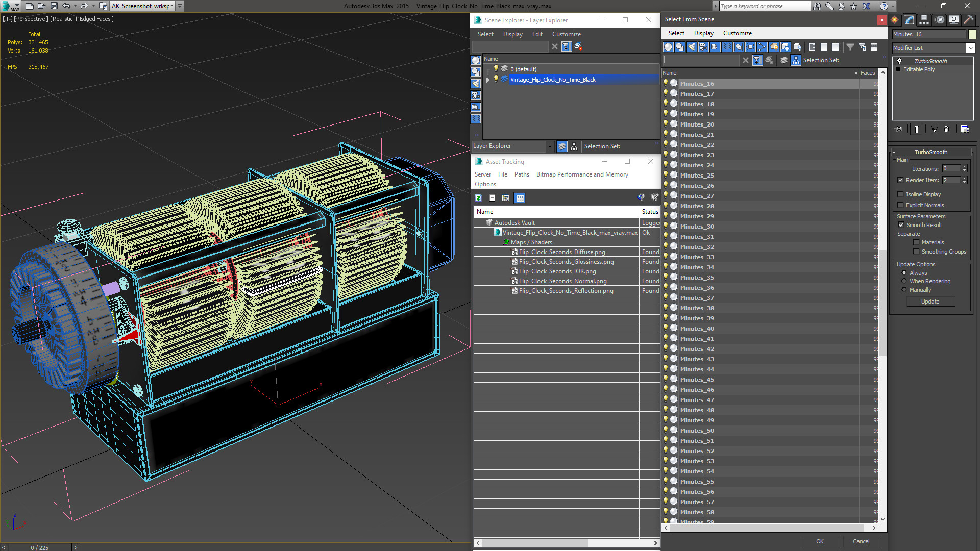Open Configure Modifier Sets icon
Viewport: 980px width, 551px height.
click(965, 129)
